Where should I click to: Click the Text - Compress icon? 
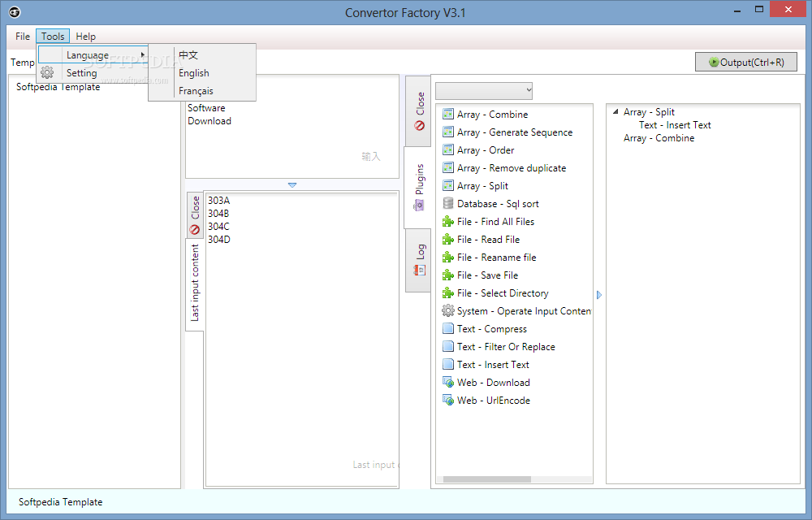coord(448,329)
